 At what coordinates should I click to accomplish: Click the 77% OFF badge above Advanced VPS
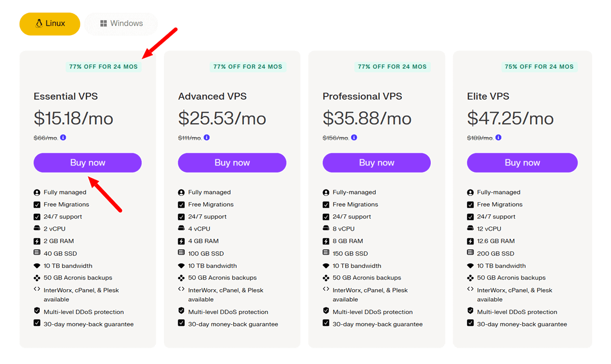pyautogui.click(x=248, y=66)
